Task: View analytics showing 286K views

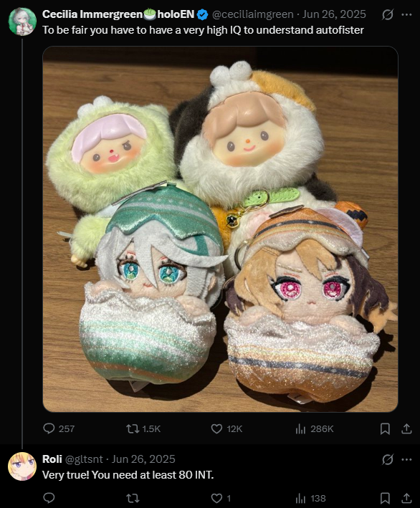Action: point(314,428)
